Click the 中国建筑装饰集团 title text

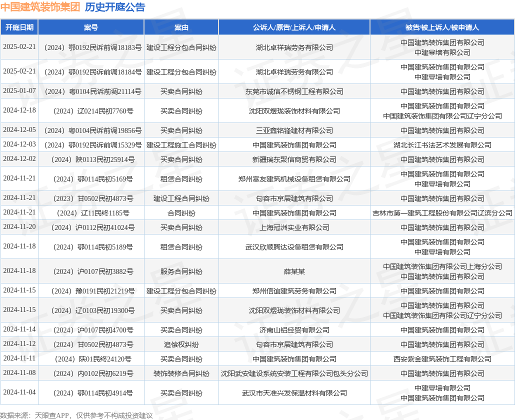point(40,7)
